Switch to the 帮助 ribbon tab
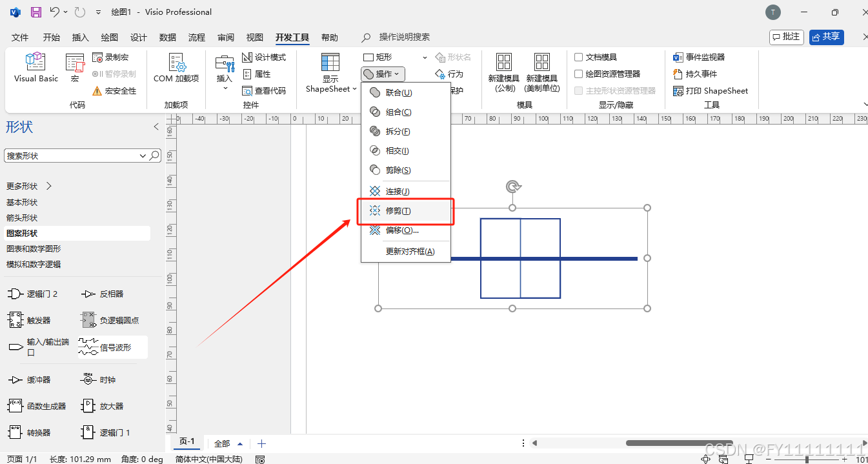The image size is (868, 464). click(330, 37)
